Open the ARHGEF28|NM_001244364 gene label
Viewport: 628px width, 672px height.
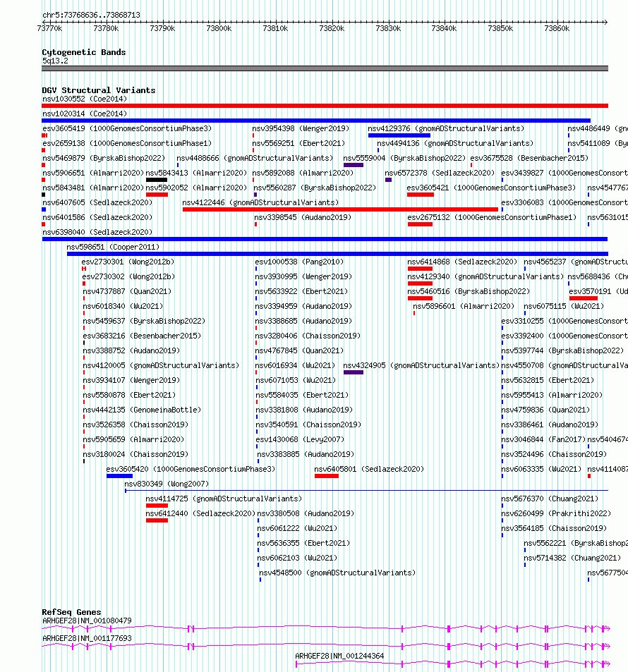point(339,656)
